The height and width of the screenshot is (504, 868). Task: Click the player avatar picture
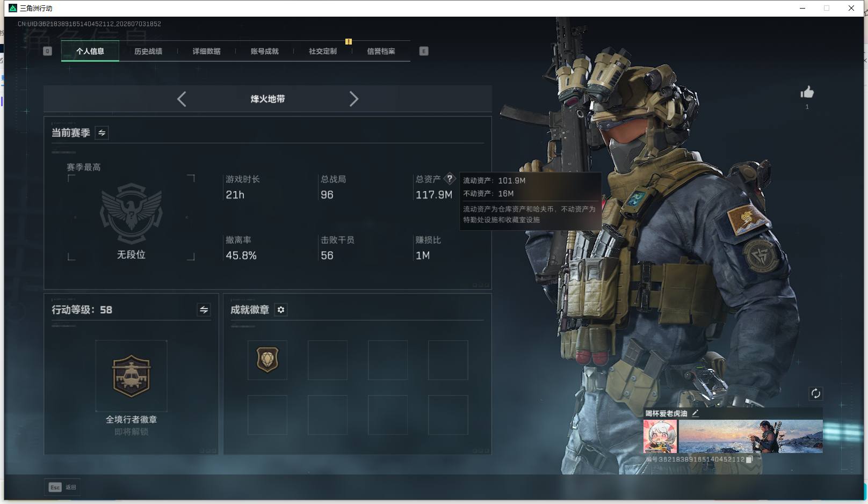coord(660,436)
